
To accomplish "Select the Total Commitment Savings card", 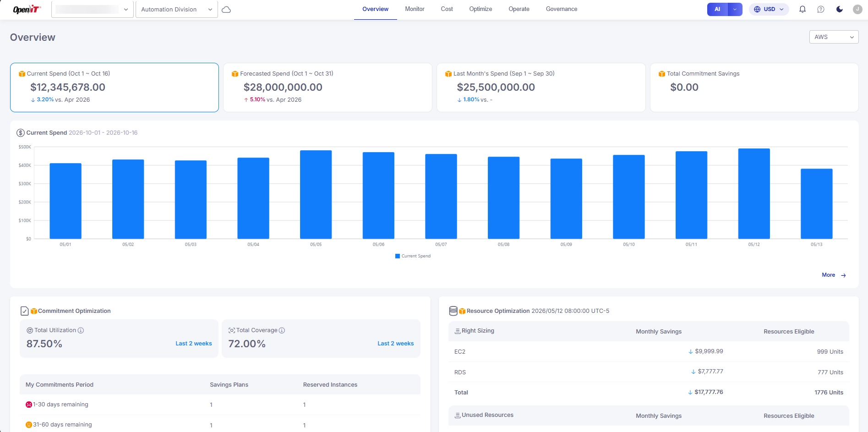I will [754, 87].
